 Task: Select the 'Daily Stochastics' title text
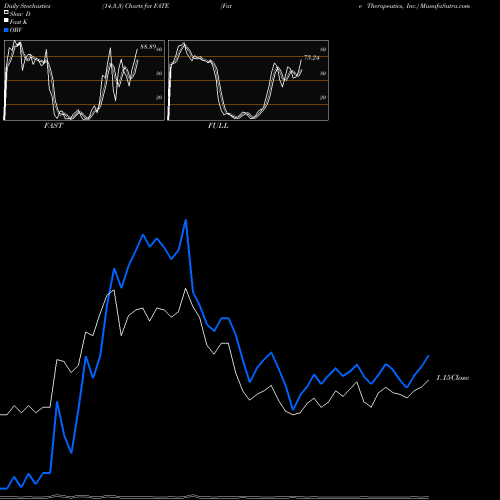coord(27,6)
